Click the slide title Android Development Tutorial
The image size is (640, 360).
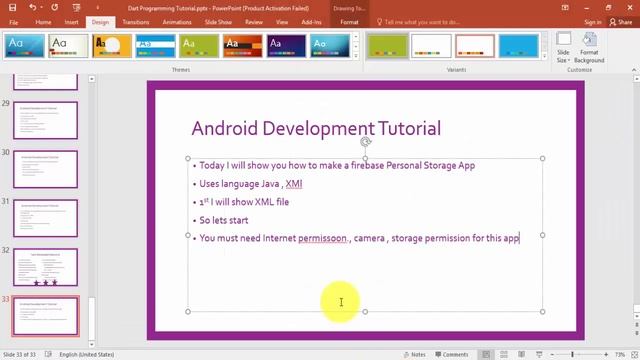coord(316,128)
